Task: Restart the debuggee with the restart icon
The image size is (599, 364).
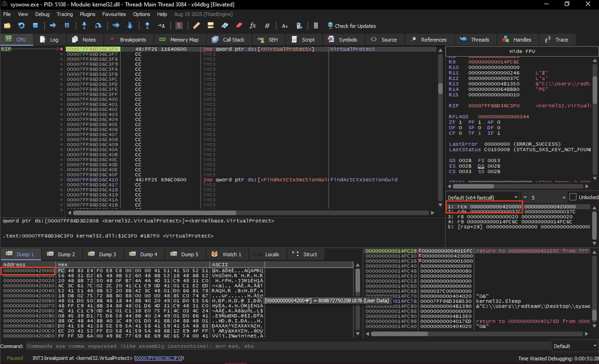Action: (21, 26)
